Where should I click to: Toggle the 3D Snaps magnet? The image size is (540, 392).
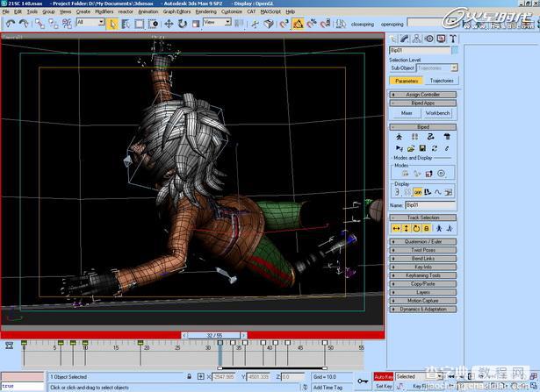click(x=284, y=24)
